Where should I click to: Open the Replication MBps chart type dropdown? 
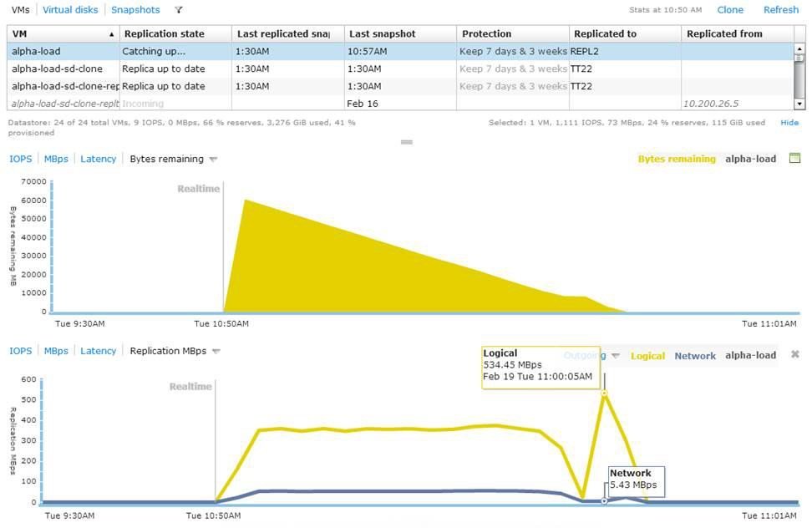tap(216, 352)
